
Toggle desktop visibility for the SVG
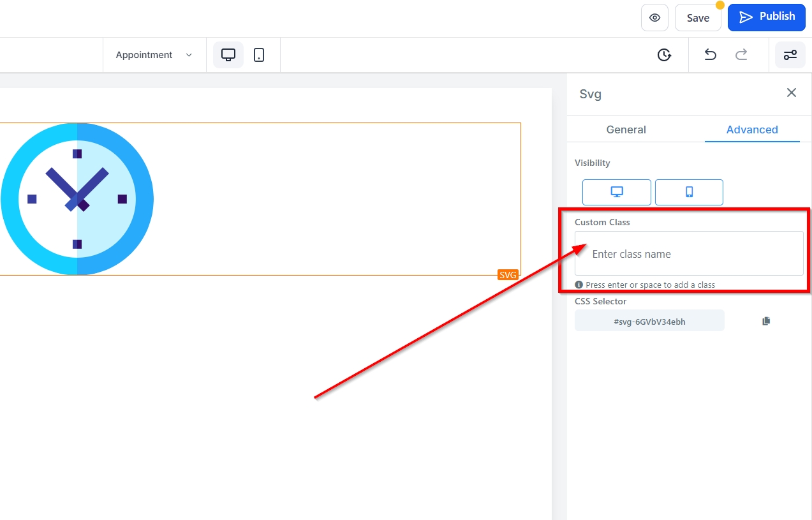[616, 192]
